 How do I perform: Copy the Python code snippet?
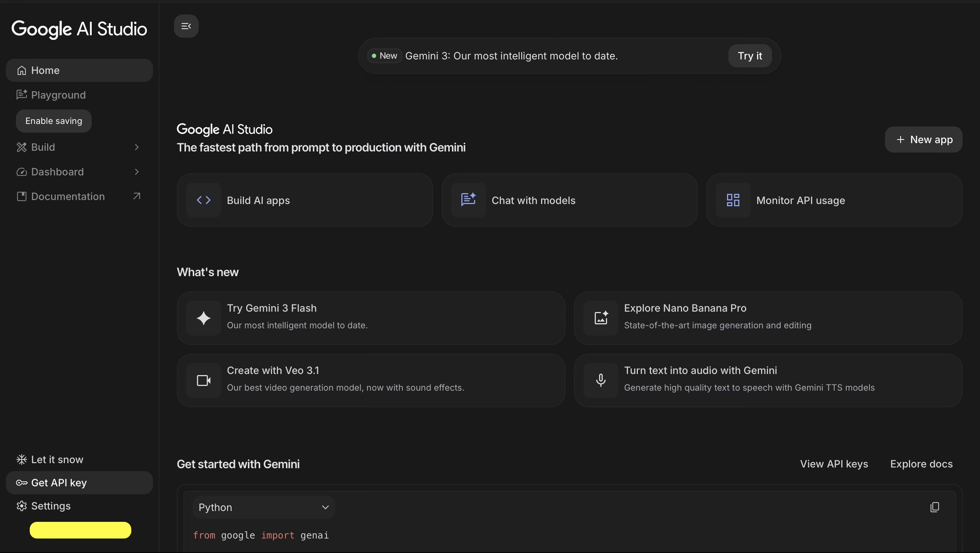935,507
